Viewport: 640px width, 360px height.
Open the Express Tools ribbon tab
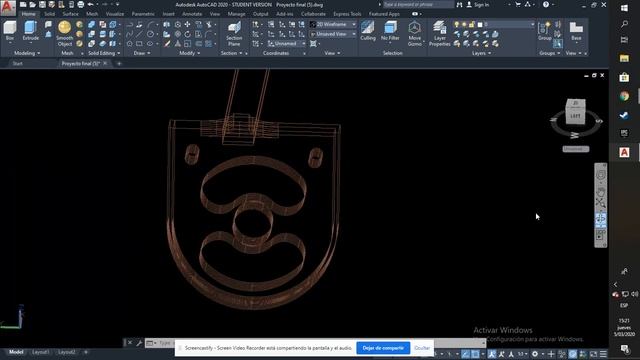click(347, 14)
